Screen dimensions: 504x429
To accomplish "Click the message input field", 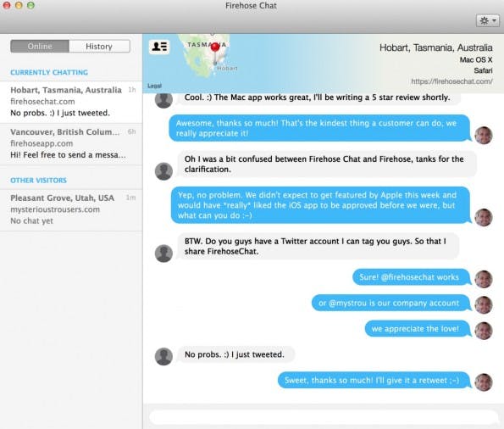I will click(x=324, y=417).
